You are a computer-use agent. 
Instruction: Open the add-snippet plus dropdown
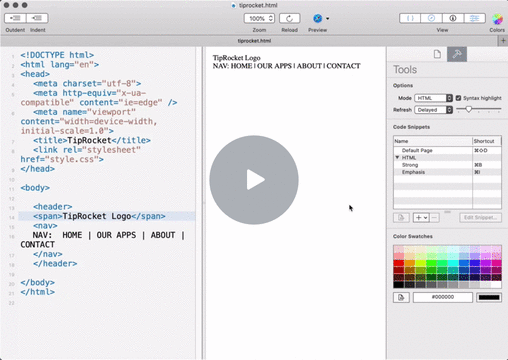click(421, 218)
